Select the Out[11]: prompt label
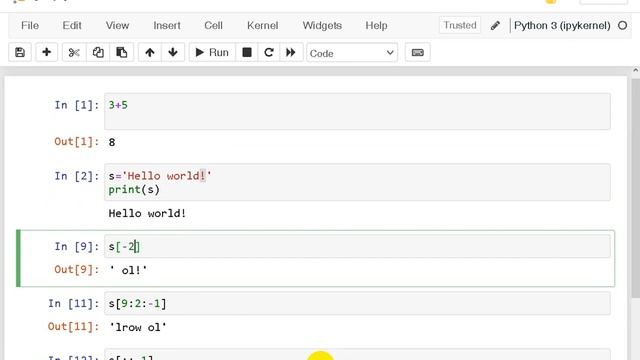 [73, 327]
